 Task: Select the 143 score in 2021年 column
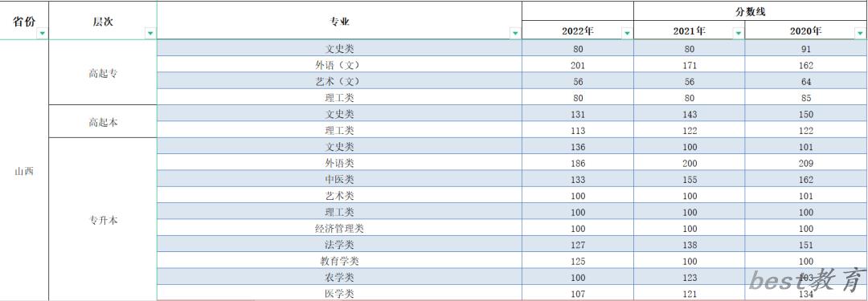click(690, 114)
